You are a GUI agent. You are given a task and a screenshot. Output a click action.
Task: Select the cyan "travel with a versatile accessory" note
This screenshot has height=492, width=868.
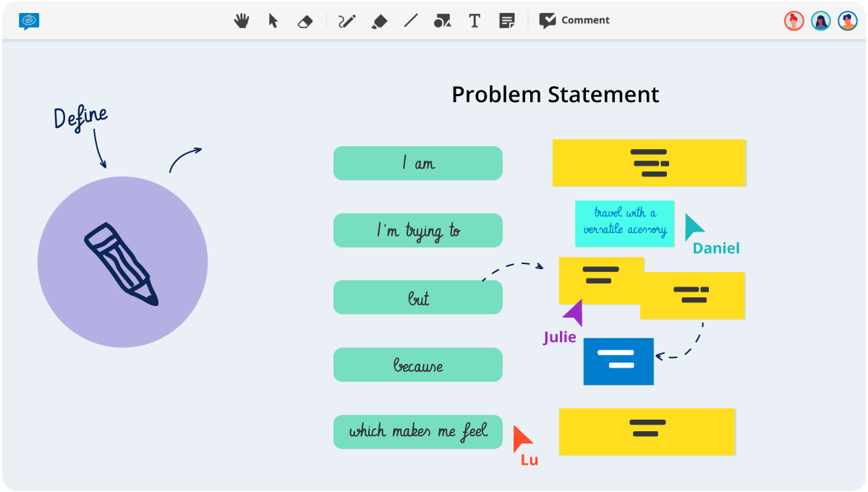(625, 223)
